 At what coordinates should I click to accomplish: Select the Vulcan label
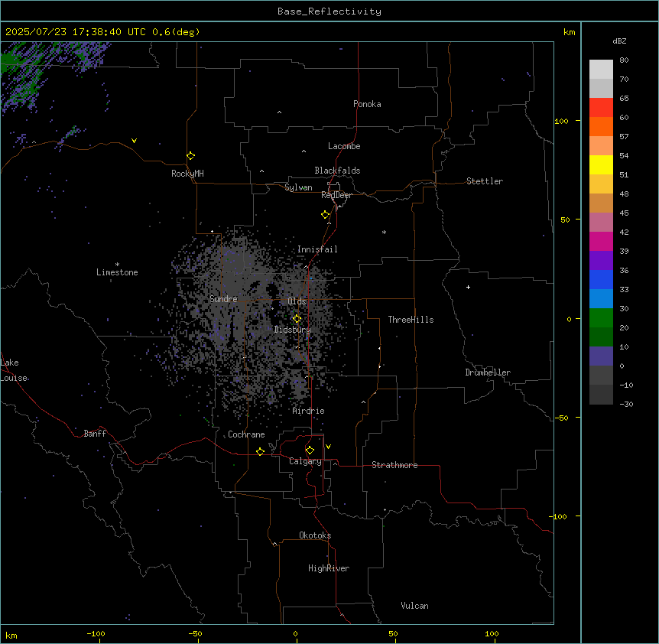click(415, 606)
